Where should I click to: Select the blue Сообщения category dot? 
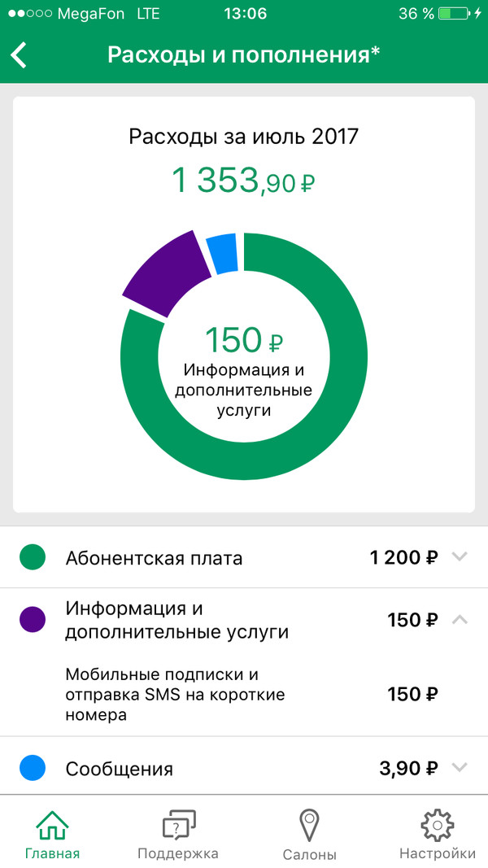coord(33,768)
